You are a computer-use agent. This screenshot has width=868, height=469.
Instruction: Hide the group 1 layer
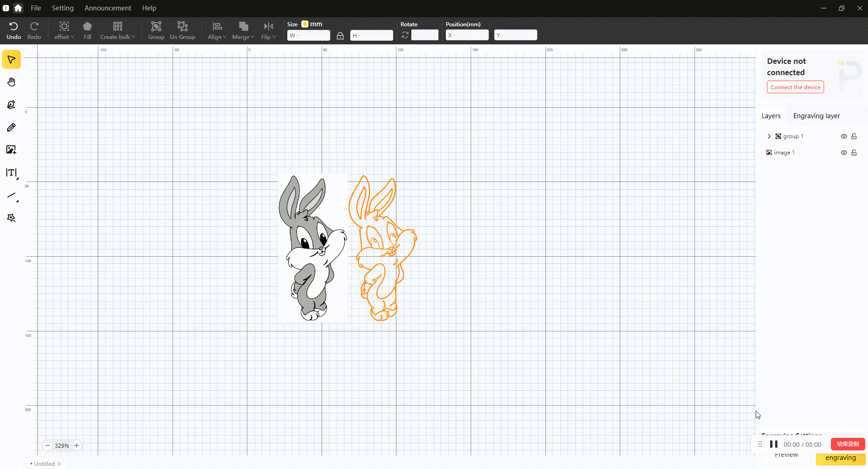click(844, 136)
